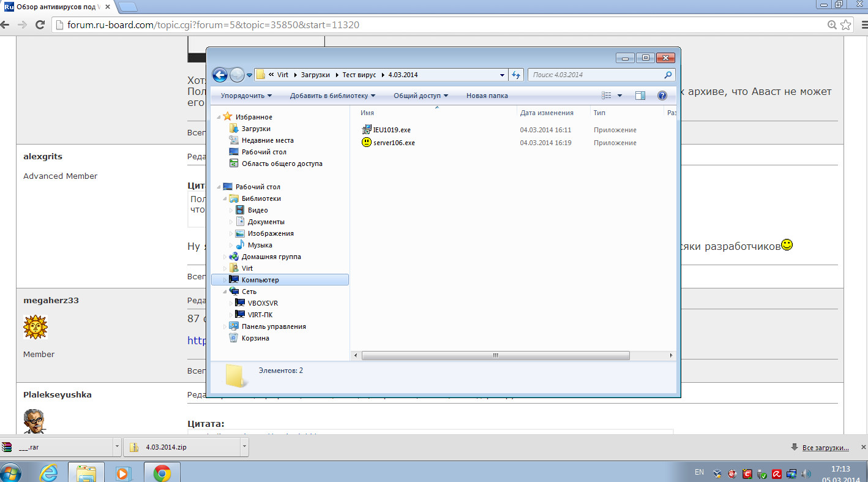The width and height of the screenshot is (868, 482).
Task: Sort files by Дата изменения column
Action: tap(547, 113)
